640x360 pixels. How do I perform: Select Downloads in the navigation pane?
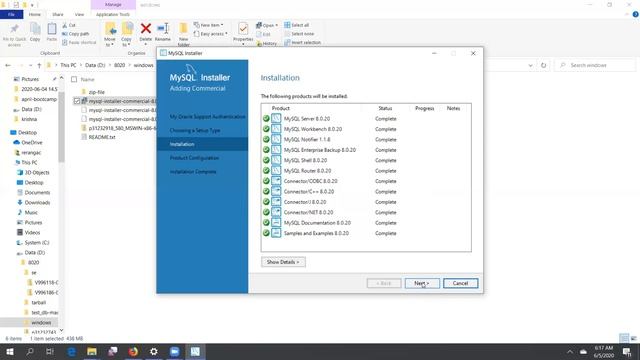[37, 202]
